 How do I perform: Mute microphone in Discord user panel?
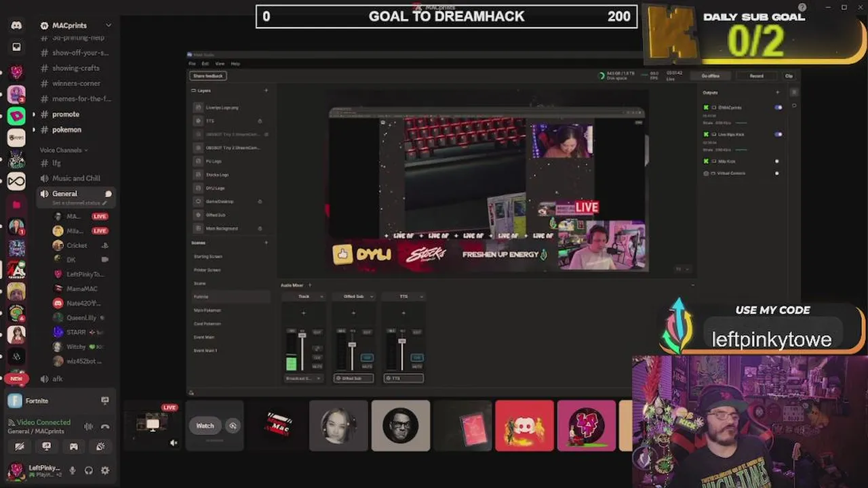coord(73,470)
